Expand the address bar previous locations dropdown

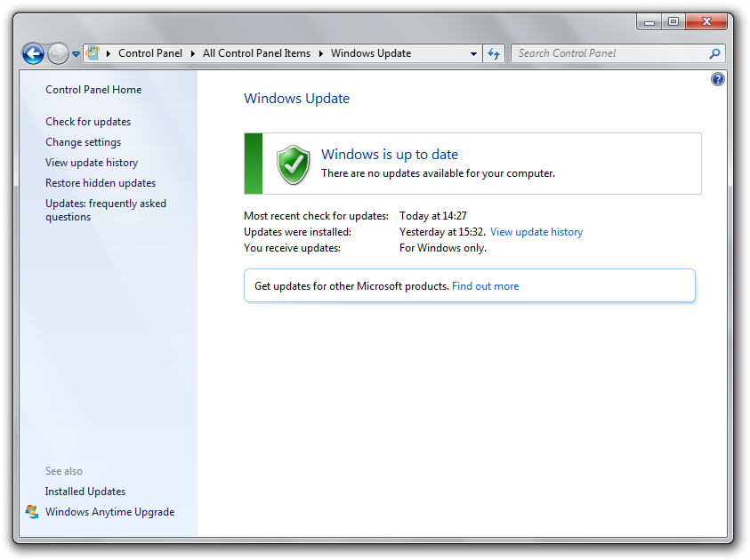click(474, 53)
